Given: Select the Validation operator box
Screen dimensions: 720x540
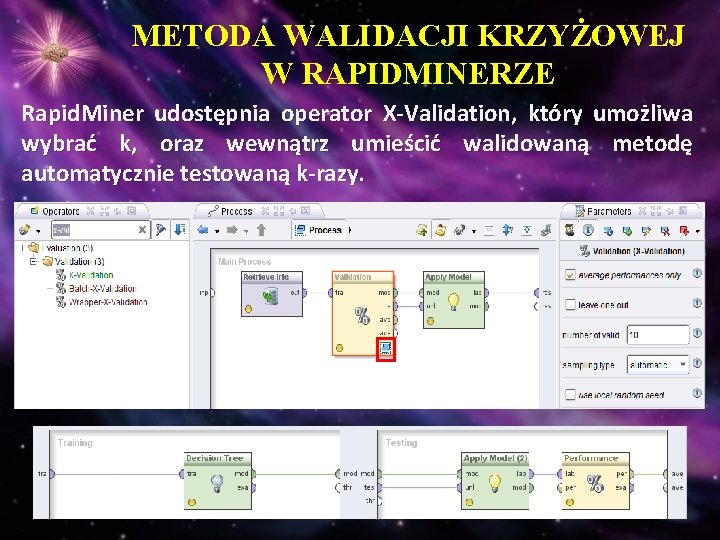Looking at the screenshot, I should (x=363, y=313).
